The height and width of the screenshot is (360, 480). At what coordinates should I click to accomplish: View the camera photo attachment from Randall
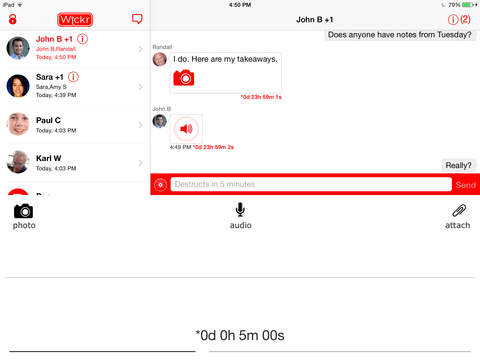point(184,78)
